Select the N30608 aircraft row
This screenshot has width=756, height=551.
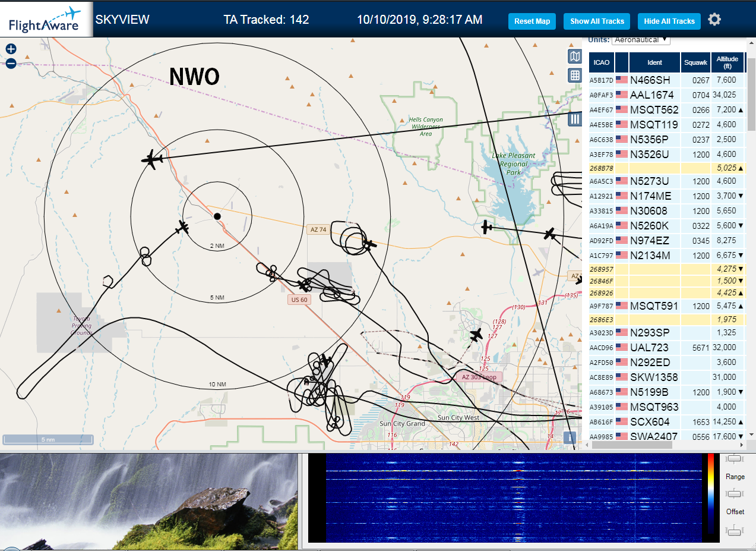[x=667, y=210]
